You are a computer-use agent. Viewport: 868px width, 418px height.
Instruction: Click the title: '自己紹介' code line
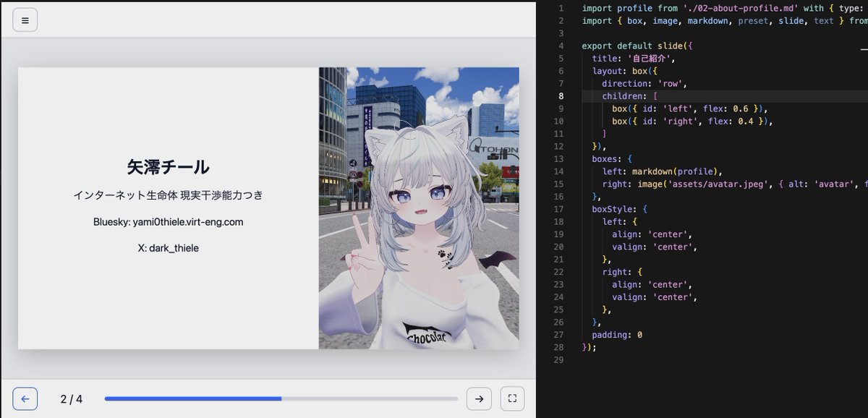pyautogui.click(x=633, y=59)
